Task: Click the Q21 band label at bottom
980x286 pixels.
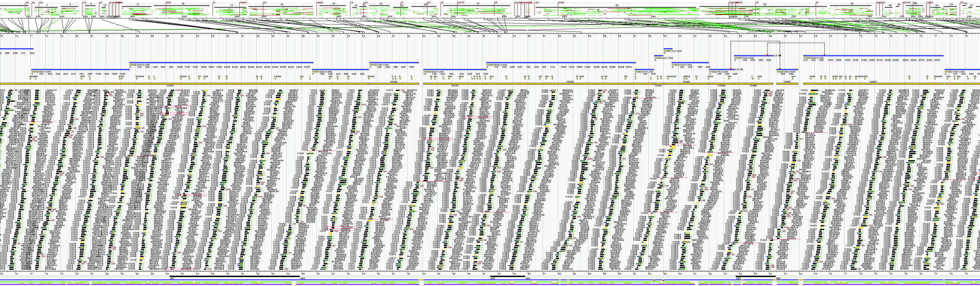Action: point(172,278)
